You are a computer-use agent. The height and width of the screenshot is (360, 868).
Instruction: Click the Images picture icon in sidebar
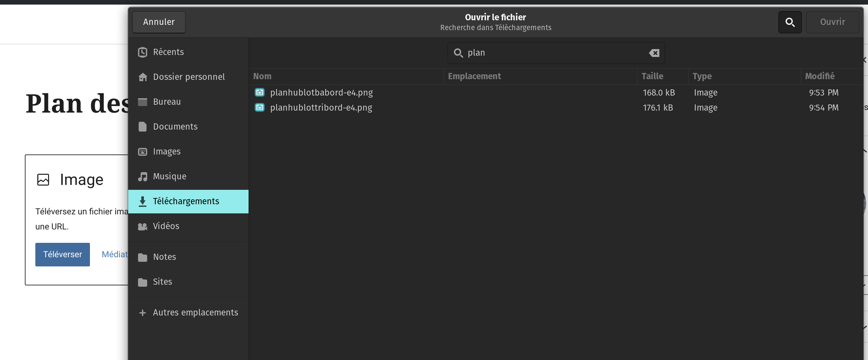(x=143, y=152)
